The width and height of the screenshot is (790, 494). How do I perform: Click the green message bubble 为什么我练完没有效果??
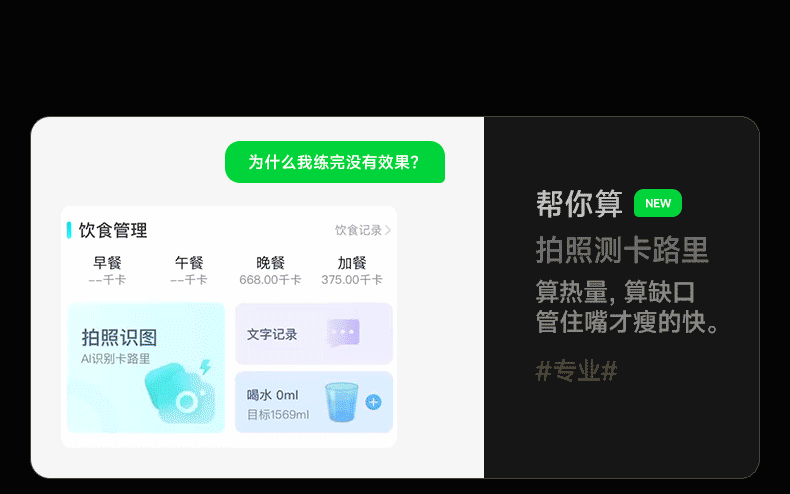click(x=335, y=162)
